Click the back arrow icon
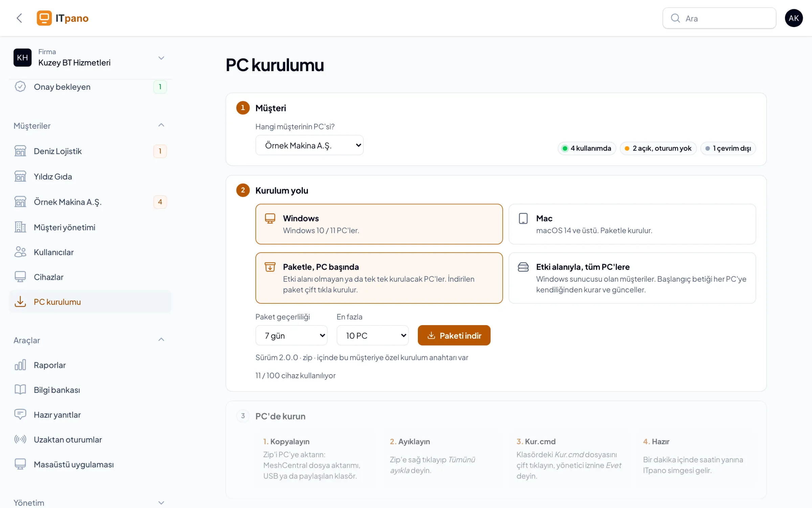The image size is (812, 508). tap(19, 18)
